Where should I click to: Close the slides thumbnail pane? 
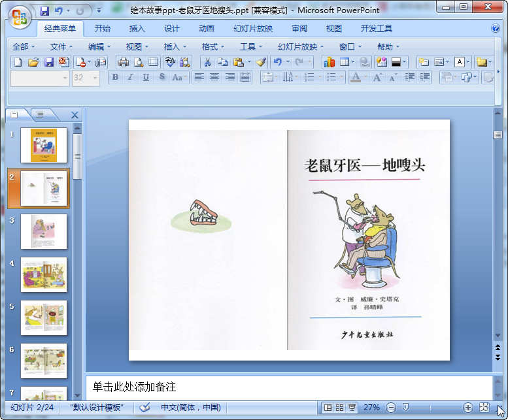coord(75,115)
